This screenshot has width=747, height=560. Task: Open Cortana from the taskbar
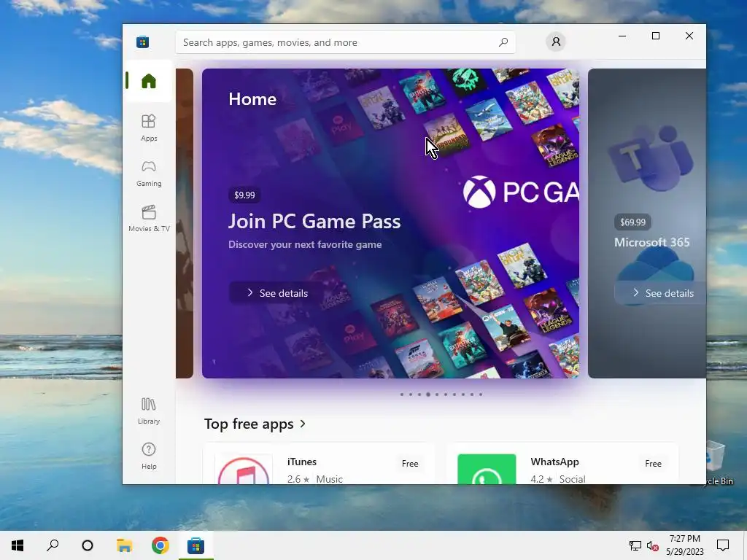coord(88,545)
